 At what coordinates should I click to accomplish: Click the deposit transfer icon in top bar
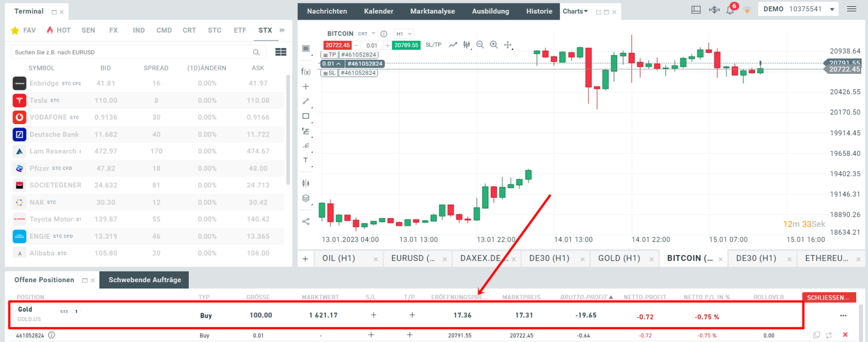pyautogui.click(x=714, y=10)
